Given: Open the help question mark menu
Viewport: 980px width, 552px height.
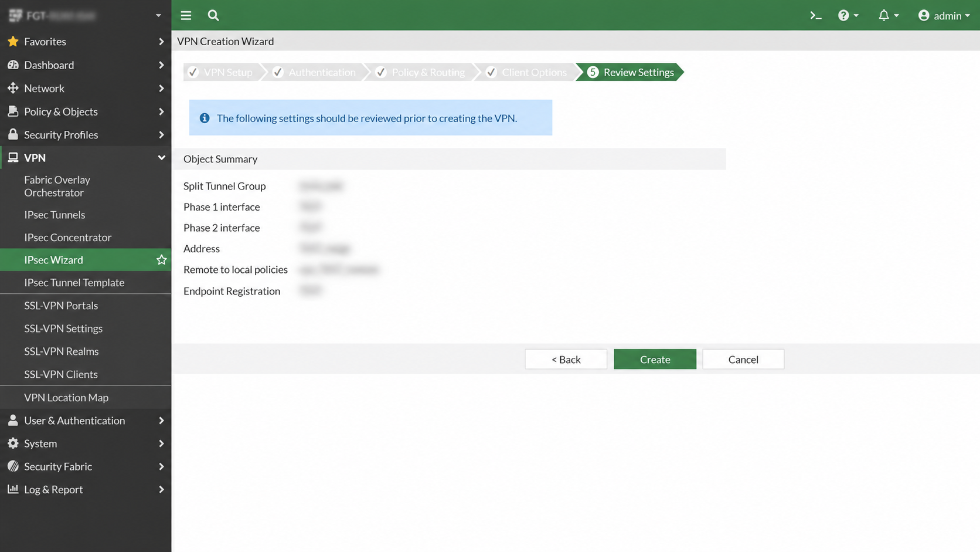Looking at the screenshot, I should [x=848, y=15].
